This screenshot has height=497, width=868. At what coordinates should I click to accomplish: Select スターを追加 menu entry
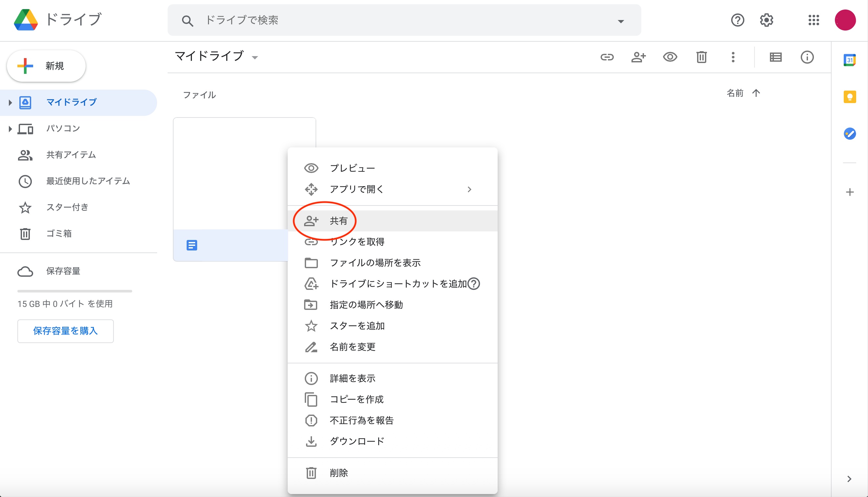tap(393, 326)
